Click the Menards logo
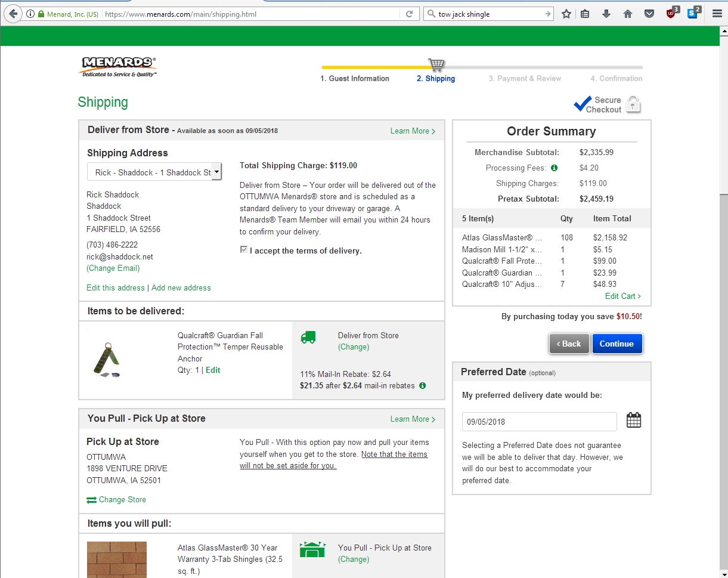Viewport: 728px width, 578px height. click(x=117, y=67)
